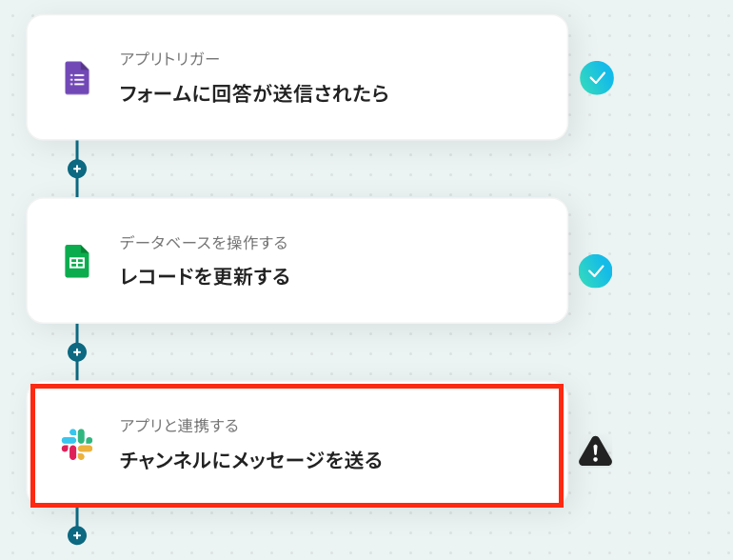This screenshot has width=733, height=560.
Task: Add a step below the form trigger
Action: [x=77, y=169]
